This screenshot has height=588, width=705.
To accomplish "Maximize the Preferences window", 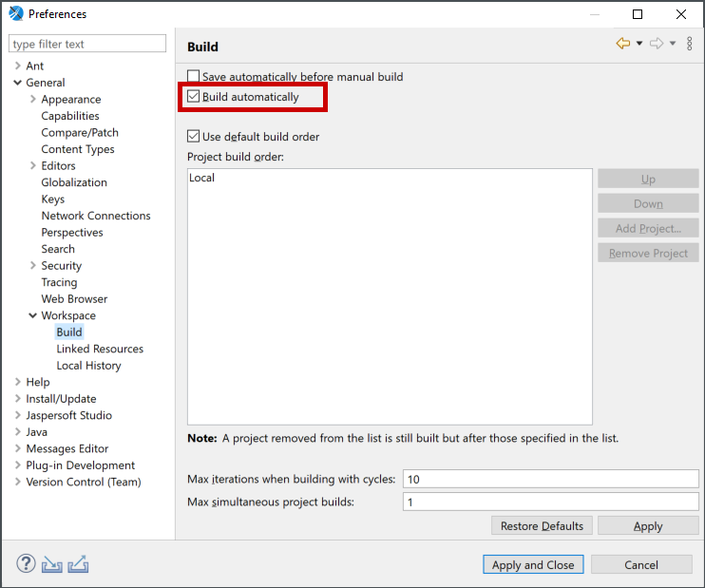I will (638, 14).
